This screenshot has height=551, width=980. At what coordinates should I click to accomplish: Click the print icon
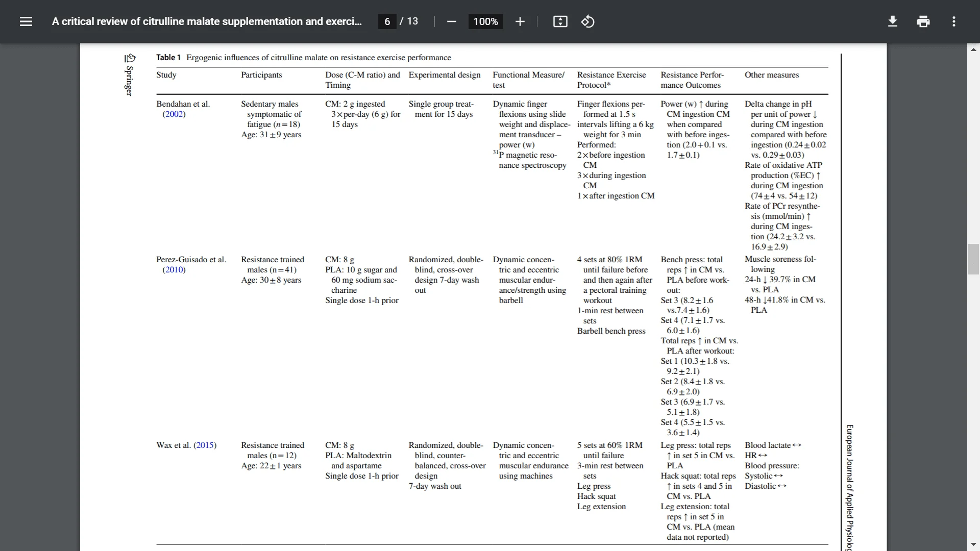923,21
